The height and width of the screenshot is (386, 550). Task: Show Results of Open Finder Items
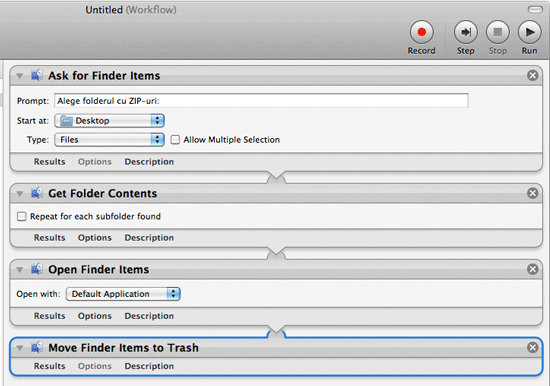(x=49, y=316)
